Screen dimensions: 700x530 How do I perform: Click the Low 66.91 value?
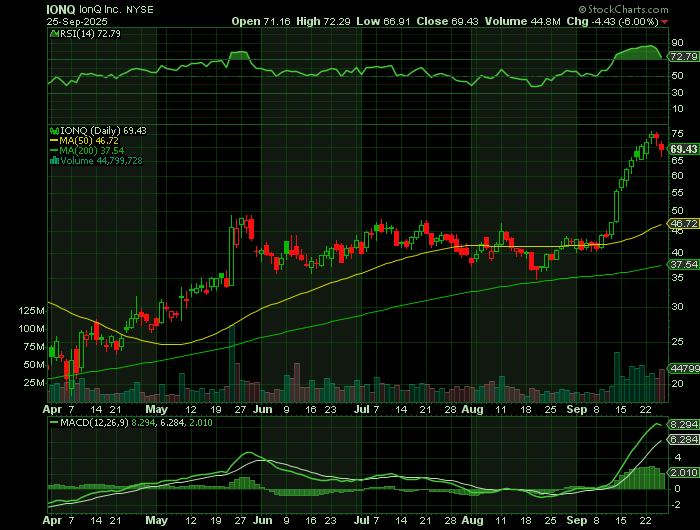click(x=383, y=21)
